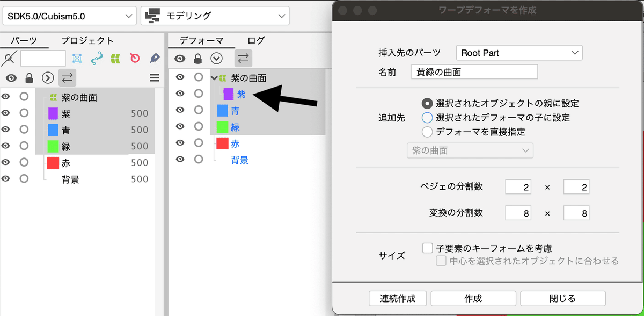Toggle the lock circle for 青 in the Parts panel
The image size is (644, 316).
coord(24,130)
